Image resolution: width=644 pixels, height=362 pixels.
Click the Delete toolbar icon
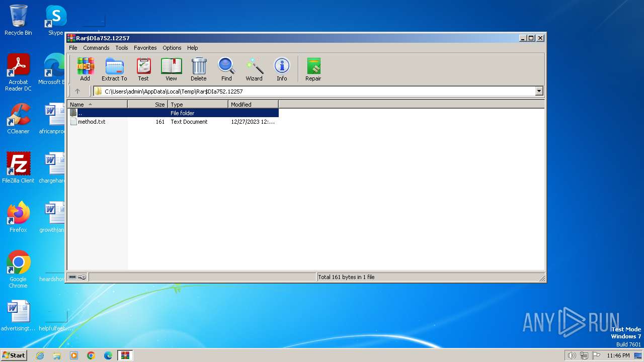click(x=199, y=69)
